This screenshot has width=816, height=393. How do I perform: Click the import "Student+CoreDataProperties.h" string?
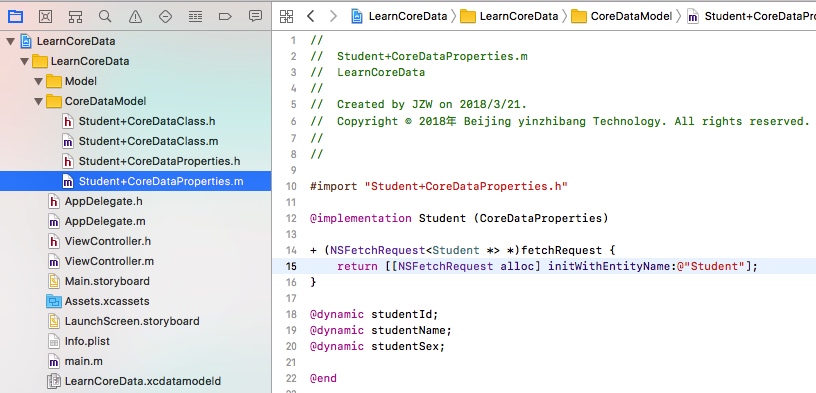coord(466,186)
